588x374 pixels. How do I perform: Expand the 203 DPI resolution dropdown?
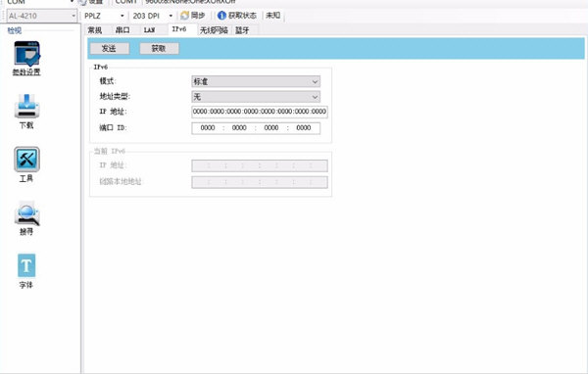coord(171,16)
